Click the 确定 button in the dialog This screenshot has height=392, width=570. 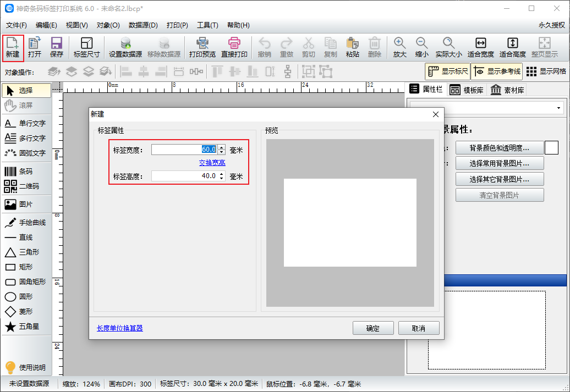point(373,328)
